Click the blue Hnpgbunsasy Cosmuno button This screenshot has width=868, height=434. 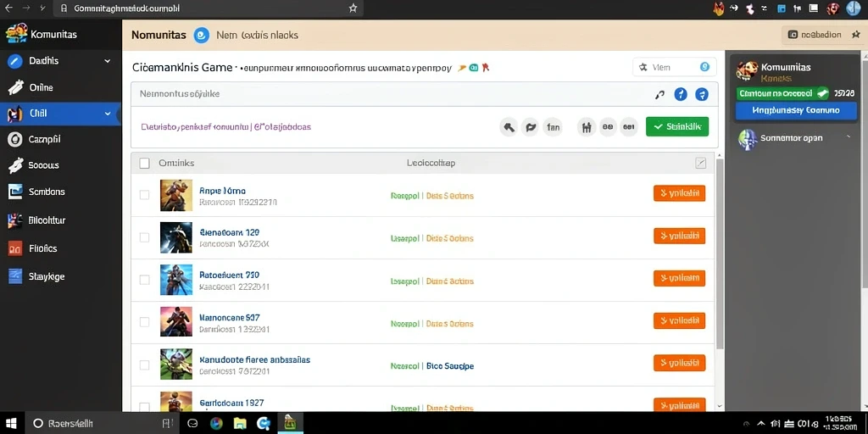[796, 111]
